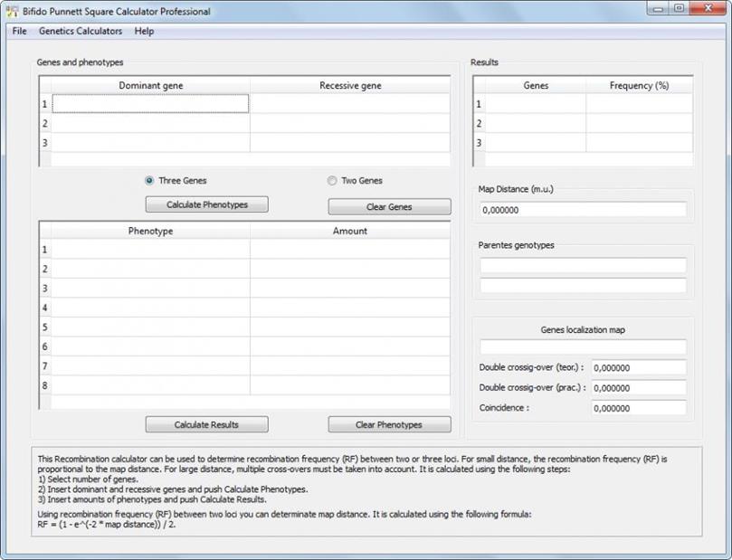
Task: Open the Genetics Calculators menu
Action: click(x=81, y=32)
